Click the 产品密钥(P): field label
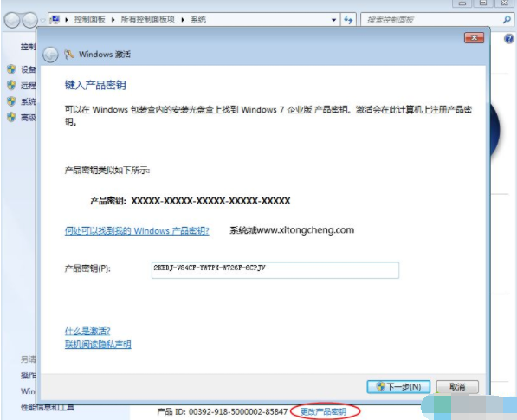The image size is (517, 420). click(87, 268)
